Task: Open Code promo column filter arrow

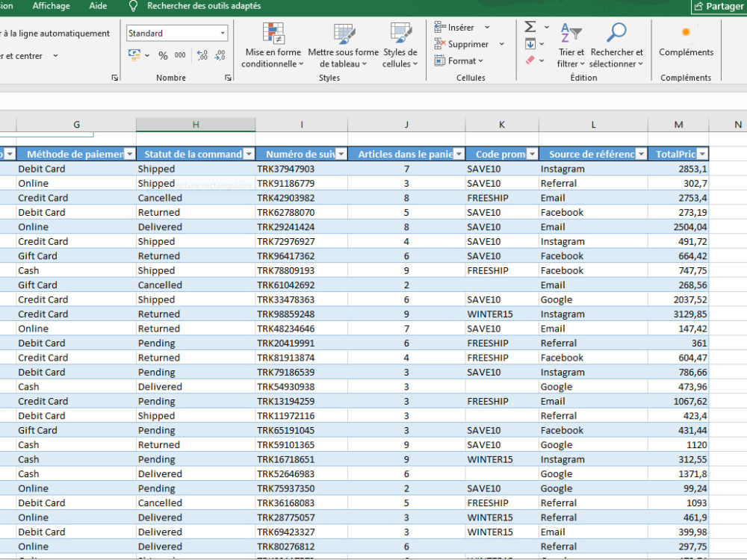Action: [x=532, y=155]
